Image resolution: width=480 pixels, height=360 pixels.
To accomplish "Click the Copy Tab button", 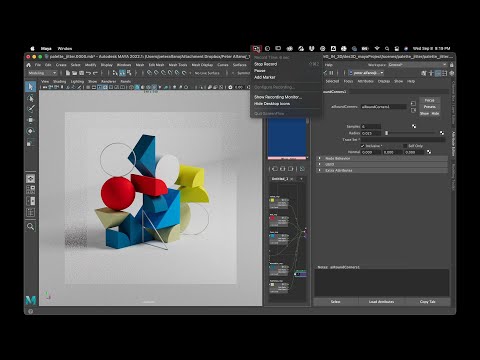I will pos(427,302).
